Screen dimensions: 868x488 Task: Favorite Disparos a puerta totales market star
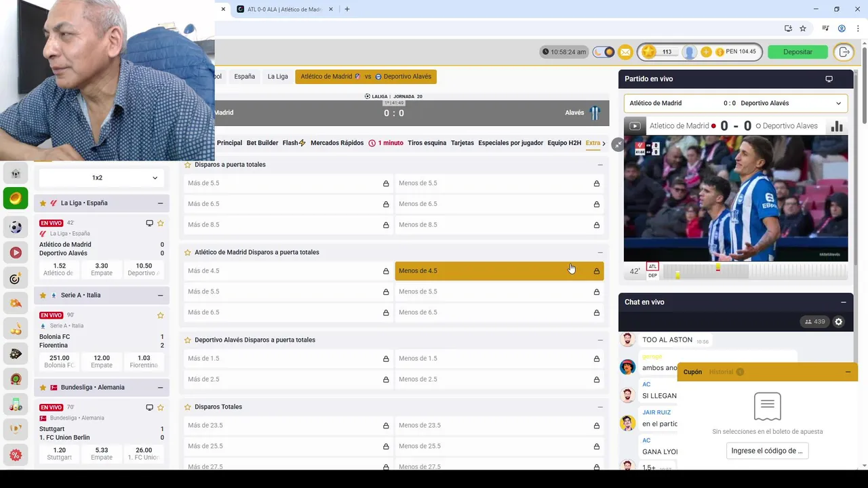(187, 165)
